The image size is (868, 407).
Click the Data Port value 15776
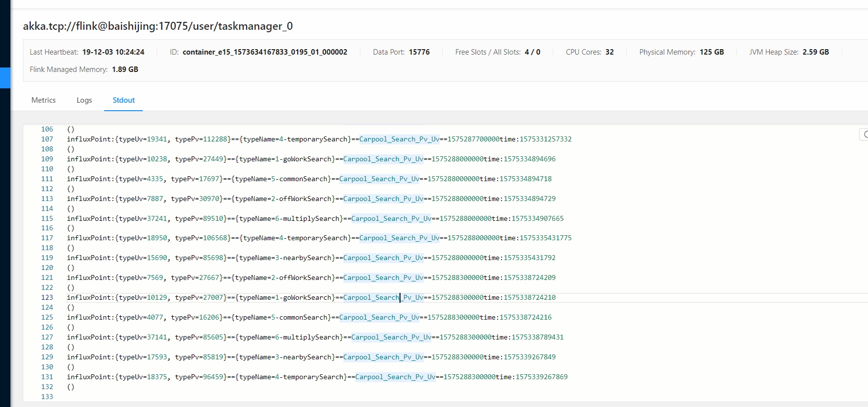pyautogui.click(x=419, y=52)
